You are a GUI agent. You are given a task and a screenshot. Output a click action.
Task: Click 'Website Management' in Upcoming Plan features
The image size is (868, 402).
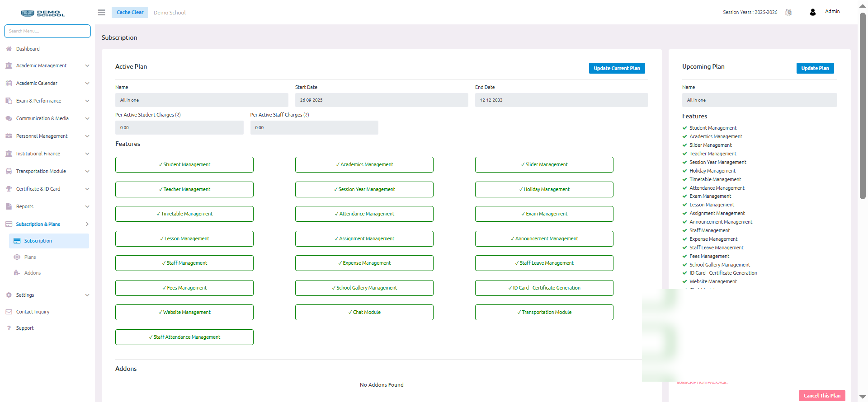(713, 281)
